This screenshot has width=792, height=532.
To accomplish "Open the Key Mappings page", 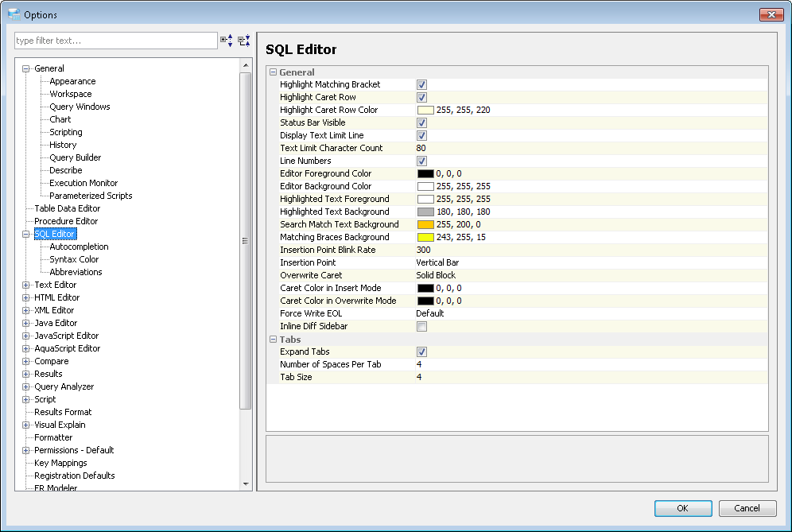I will click(60, 463).
